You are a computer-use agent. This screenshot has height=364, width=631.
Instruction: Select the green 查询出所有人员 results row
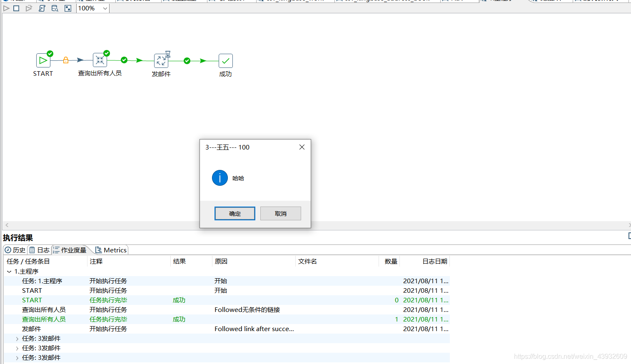[227, 319]
